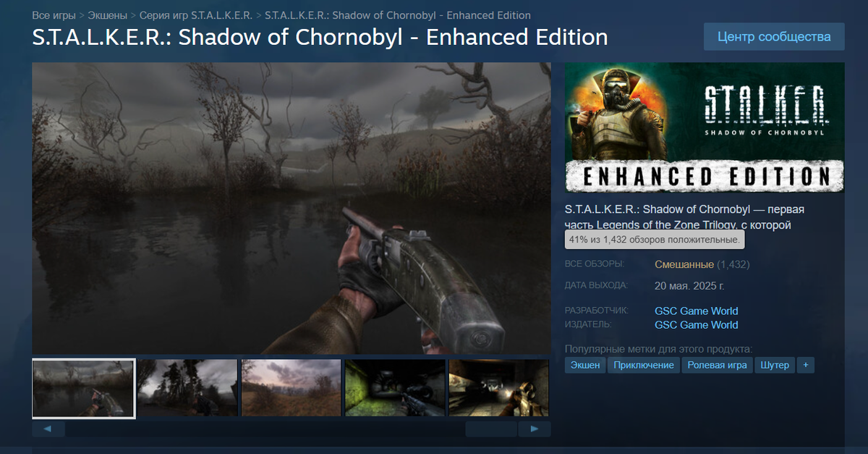Open the Экшены breadcrumb link
The height and width of the screenshot is (454, 868).
pyautogui.click(x=108, y=15)
